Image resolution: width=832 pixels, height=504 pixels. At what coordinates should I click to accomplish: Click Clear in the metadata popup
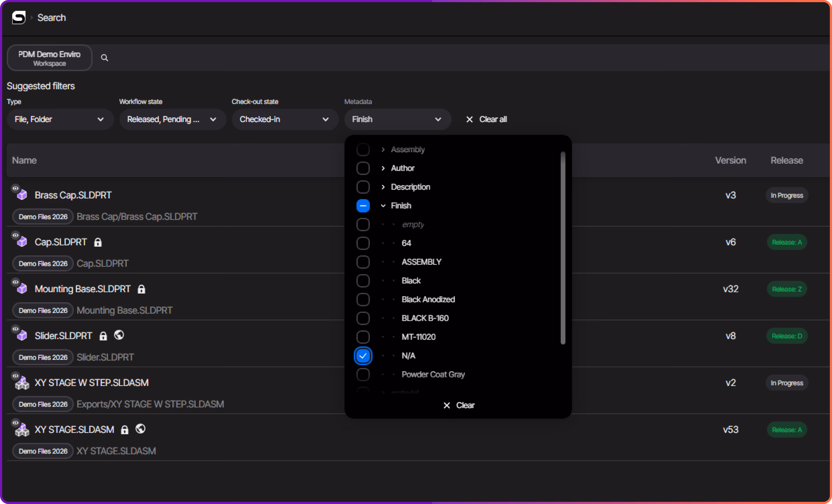pyautogui.click(x=459, y=405)
